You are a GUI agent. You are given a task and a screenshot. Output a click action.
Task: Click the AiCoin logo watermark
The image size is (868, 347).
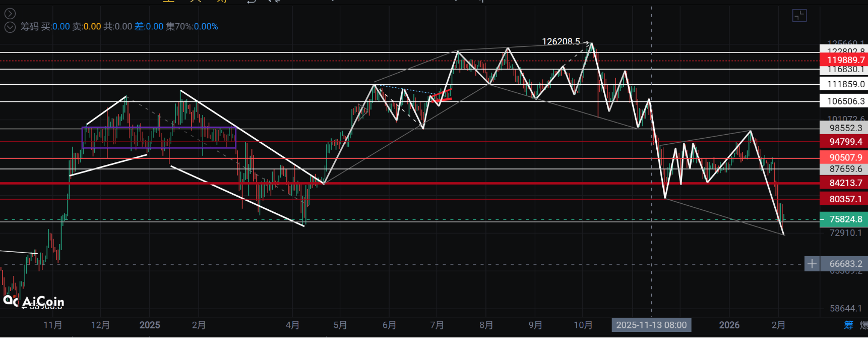(33, 301)
